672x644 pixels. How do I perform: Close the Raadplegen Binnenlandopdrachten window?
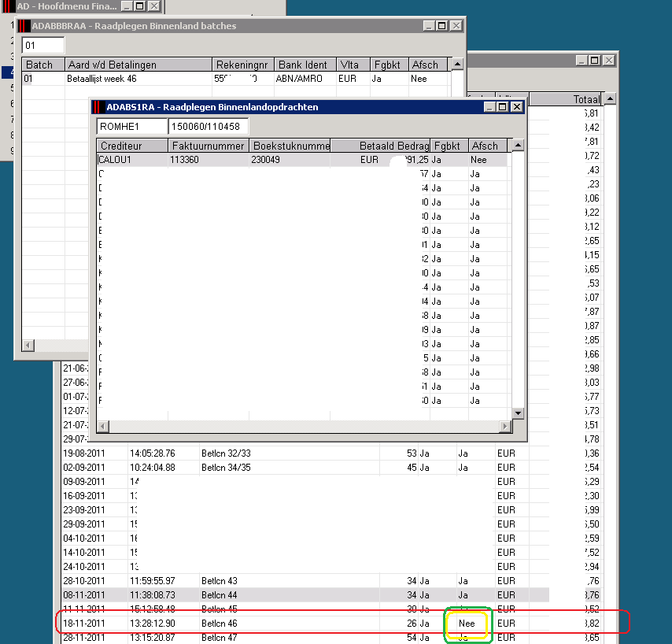(517, 107)
